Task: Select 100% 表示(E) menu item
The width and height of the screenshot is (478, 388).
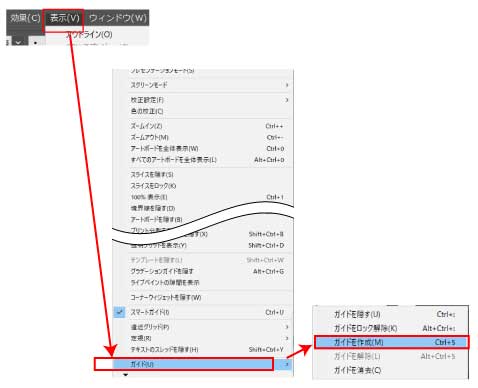Action: (x=203, y=197)
